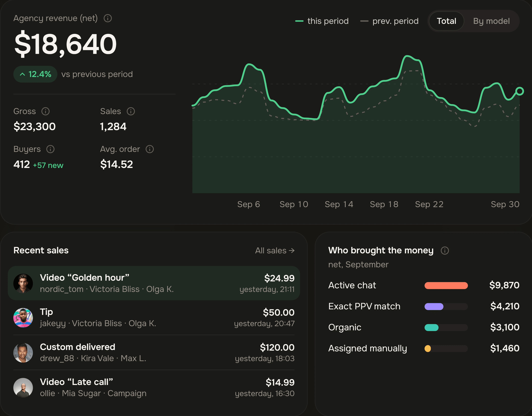Screen dimensions: 532x416
Task: Show info for the Buyers metric
Action: (50, 149)
